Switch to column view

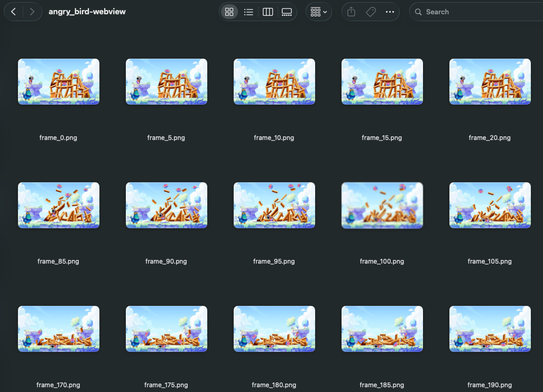click(x=268, y=11)
